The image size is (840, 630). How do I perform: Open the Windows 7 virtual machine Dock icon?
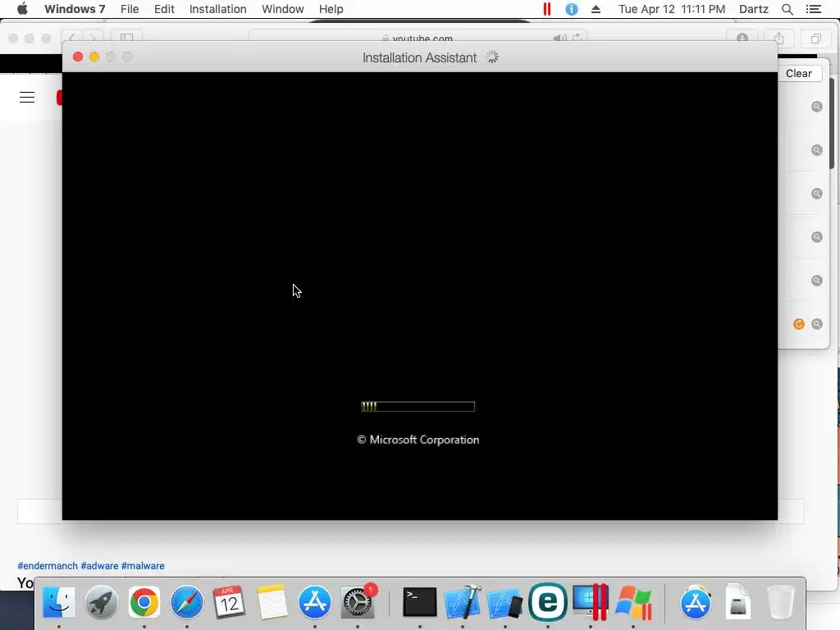click(633, 602)
